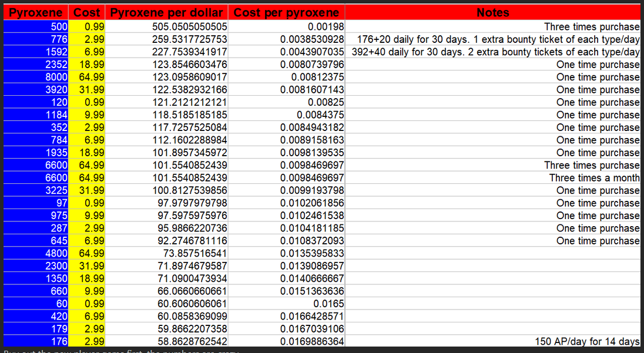Click the 660 pyroxene cell
This screenshot has width=644, height=353.
[x=36, y=291]
